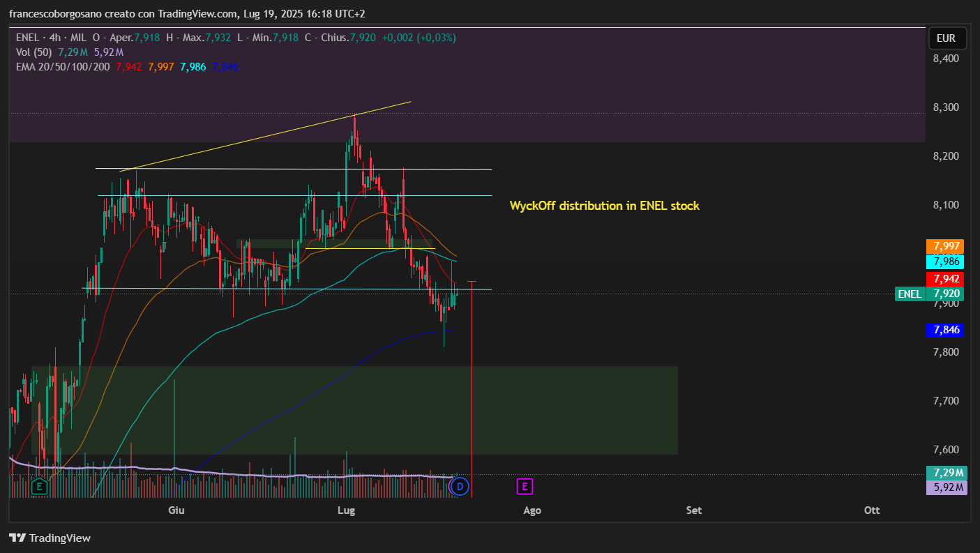Select the WyckOff distribution text annotation
The width and height of the screenshot is (980, 553).
604,206
